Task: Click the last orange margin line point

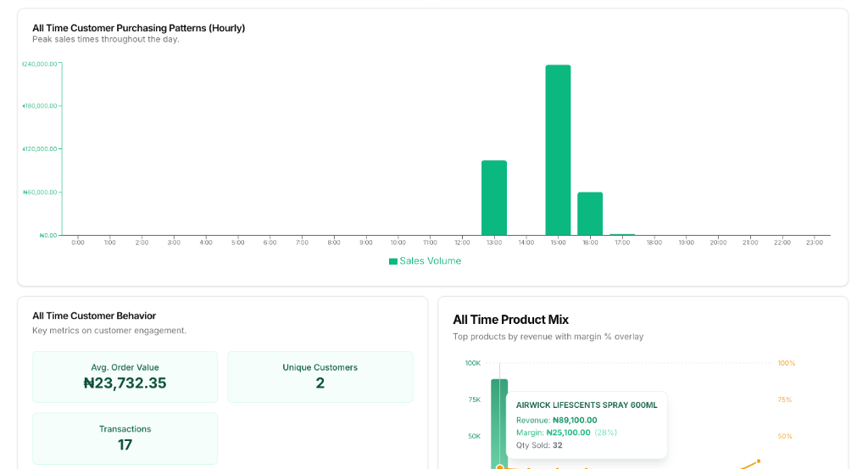Action: click(758, 461)
